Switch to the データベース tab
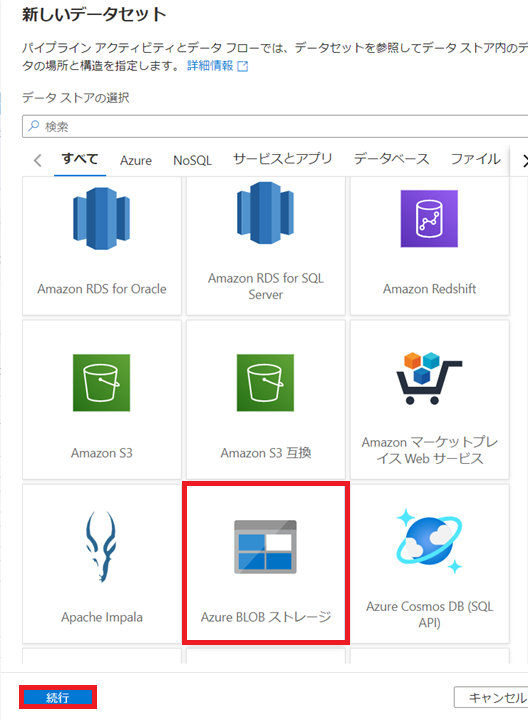Screen dimensions: 528x720 (x=392, y=159)
